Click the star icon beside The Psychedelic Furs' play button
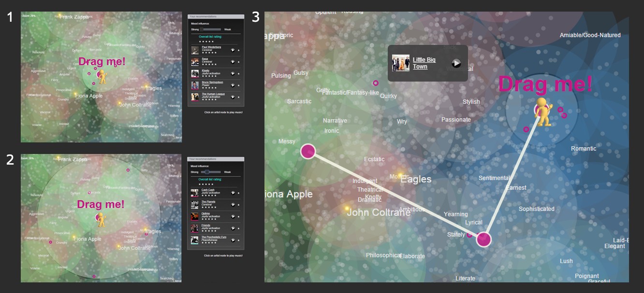The image size is (644, 293). pos(239,240)
